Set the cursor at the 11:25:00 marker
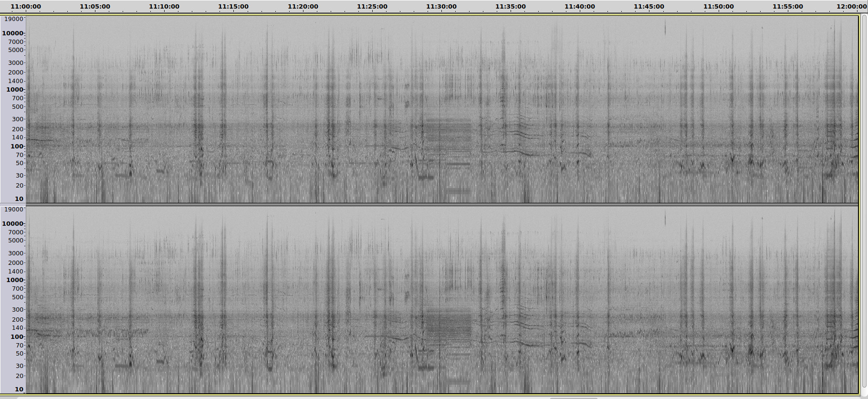The image size is (868, 399). tap(372, 7)
